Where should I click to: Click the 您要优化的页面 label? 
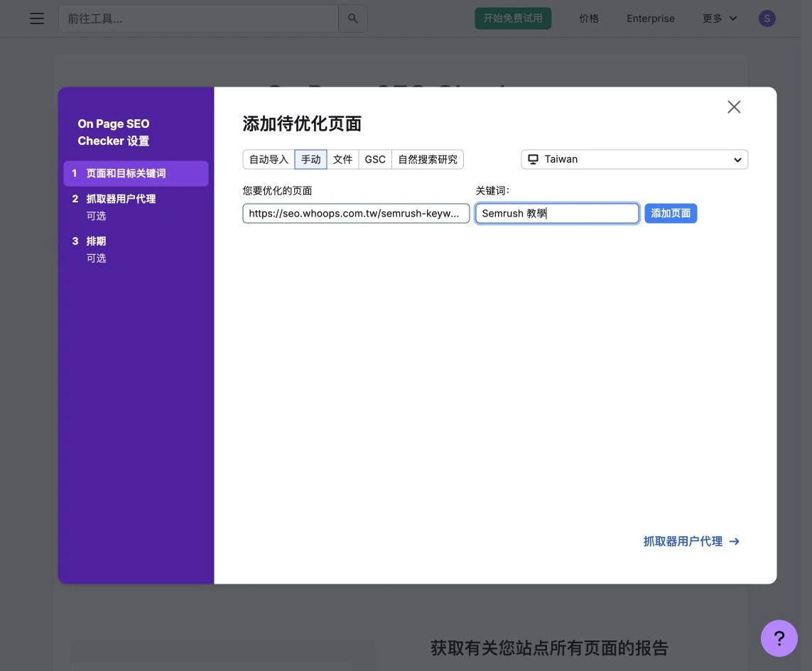pyautogui.click(x=278, y=191)
